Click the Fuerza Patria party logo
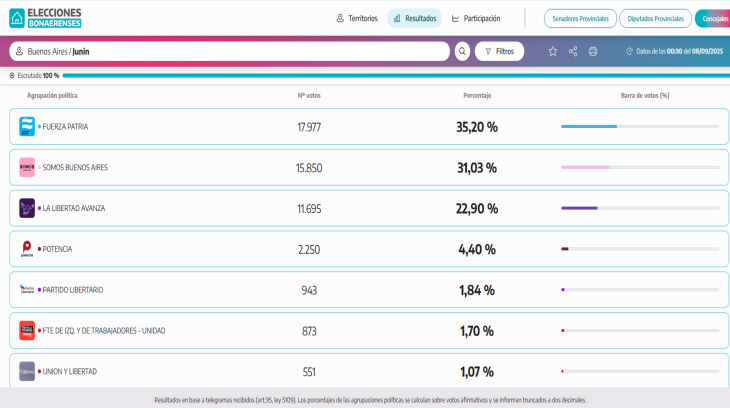730x408 pixels. pos(27,127)
